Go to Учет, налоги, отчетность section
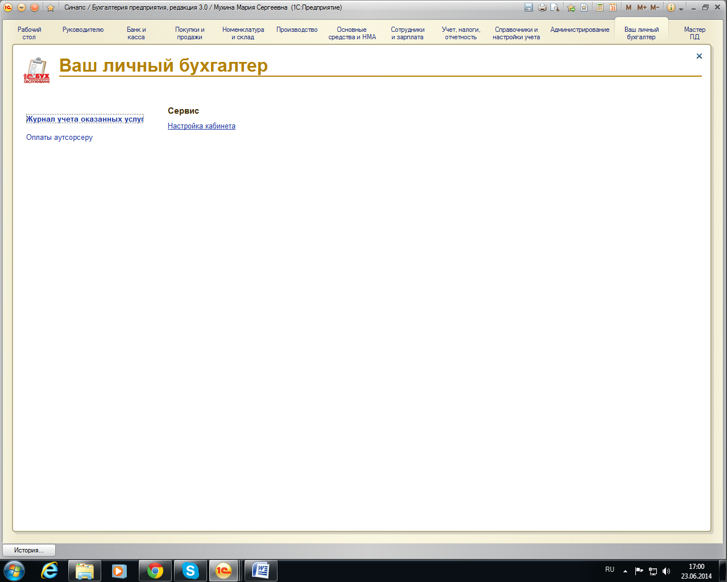 [461, 33]
